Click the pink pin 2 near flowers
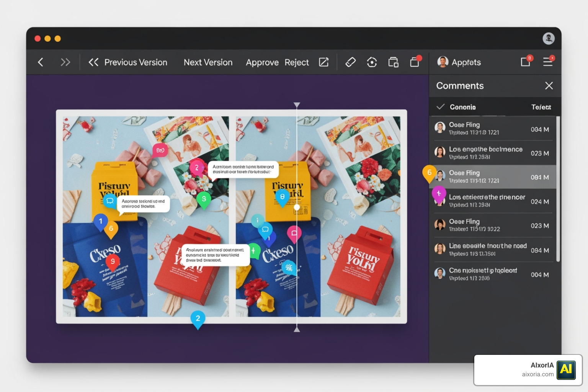 pos(197,168)
